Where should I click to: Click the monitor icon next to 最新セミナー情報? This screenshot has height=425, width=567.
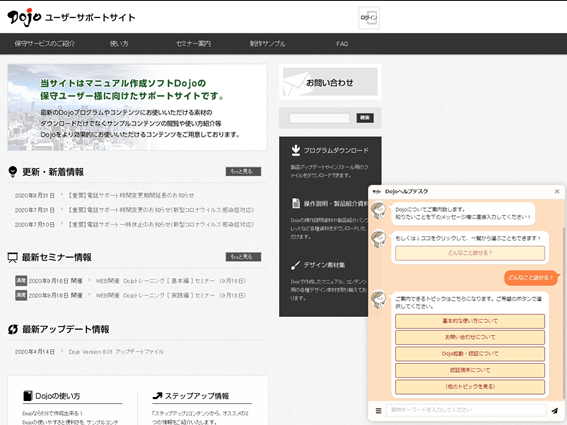(x=12, y=258)
